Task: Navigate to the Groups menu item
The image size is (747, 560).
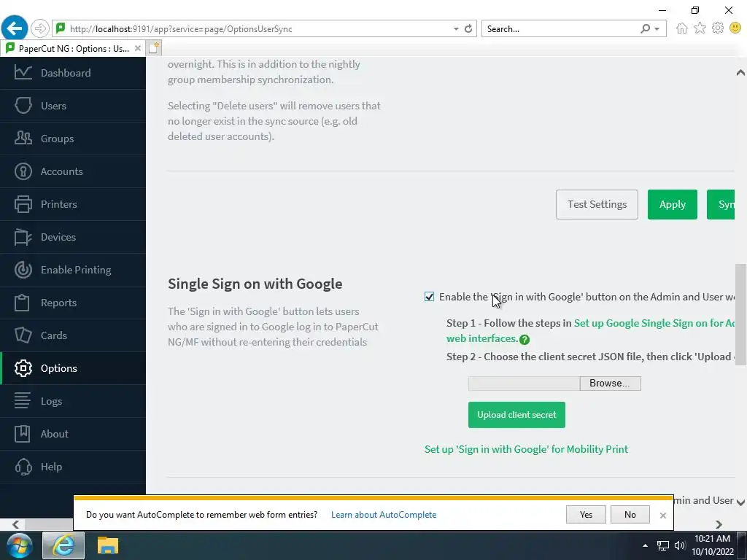Action: tap(57, 139)
